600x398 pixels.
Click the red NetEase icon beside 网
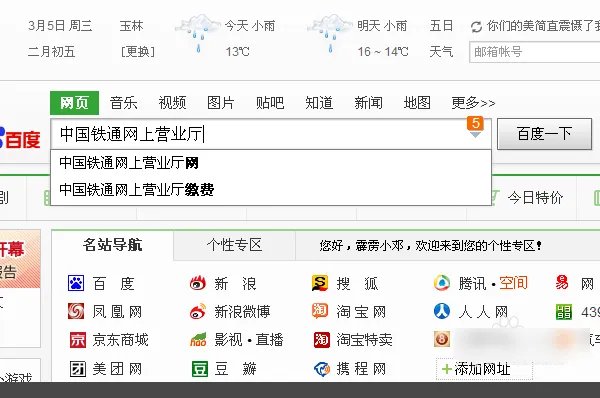click(562, 283)
